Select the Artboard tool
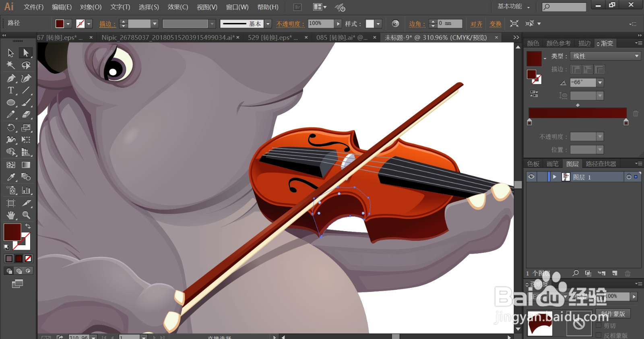This screenshot has height=339, width=644. coord(11,203)
